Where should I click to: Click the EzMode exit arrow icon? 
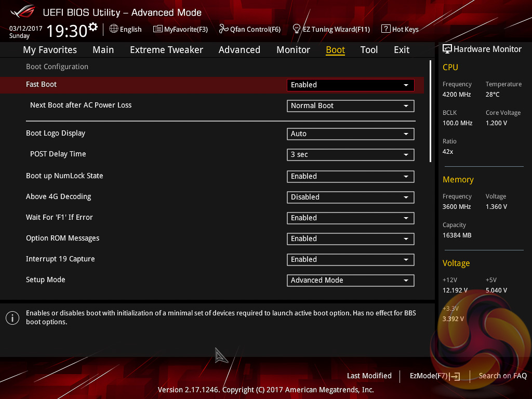[455, 376]
